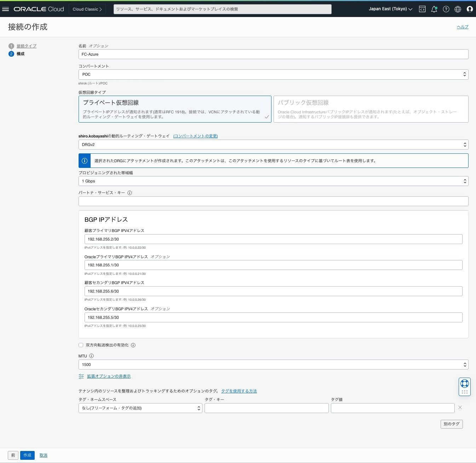Click the blue info banner icon
The width and height of the screenshot is (476, 463).
tap(85, 161)
